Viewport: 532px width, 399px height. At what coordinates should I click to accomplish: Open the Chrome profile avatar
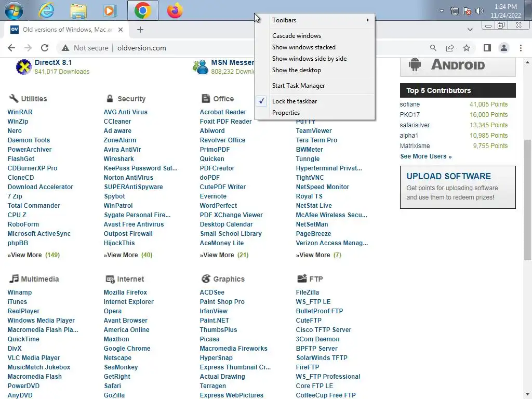tap(504, 48)
